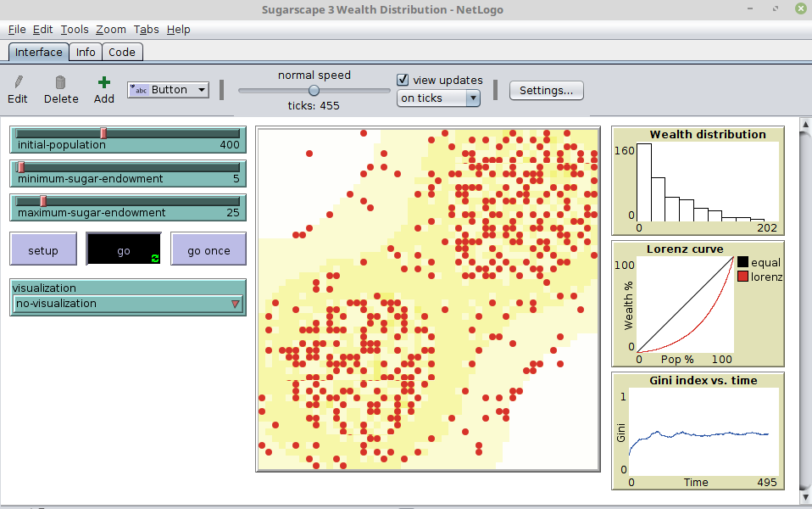812x509 pixels.
Task: Open the Button widget type dropdown
Action: 168,90
